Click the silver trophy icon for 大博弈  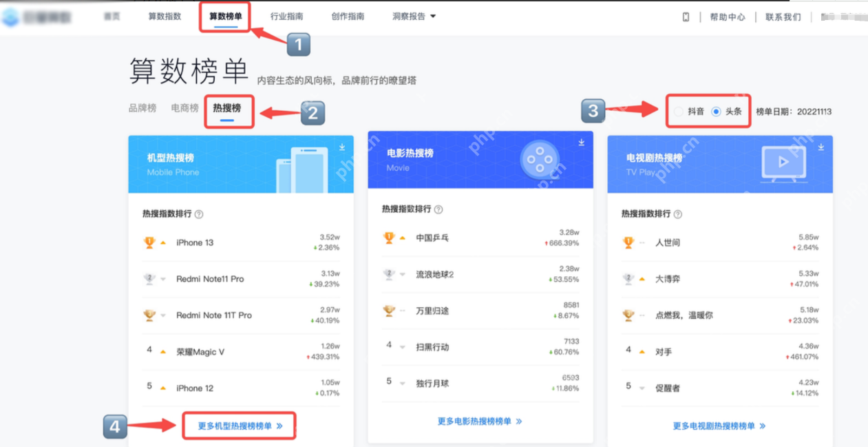pos(628,279)
